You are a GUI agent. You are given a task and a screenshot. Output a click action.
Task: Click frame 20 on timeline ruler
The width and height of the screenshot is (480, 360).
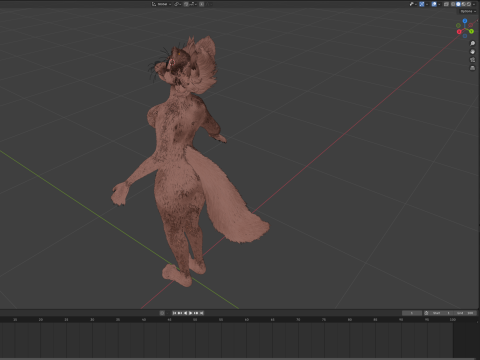tap(41, 320)
